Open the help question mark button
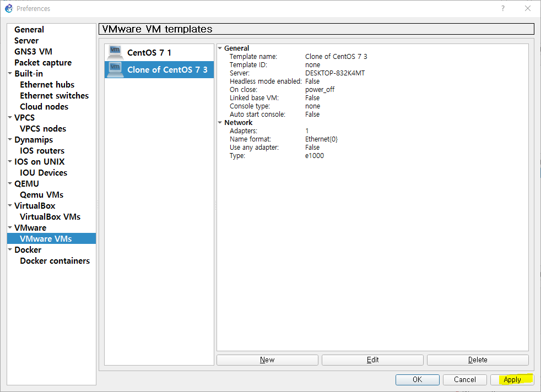The image size is (541, 392). tap(502, 8)
